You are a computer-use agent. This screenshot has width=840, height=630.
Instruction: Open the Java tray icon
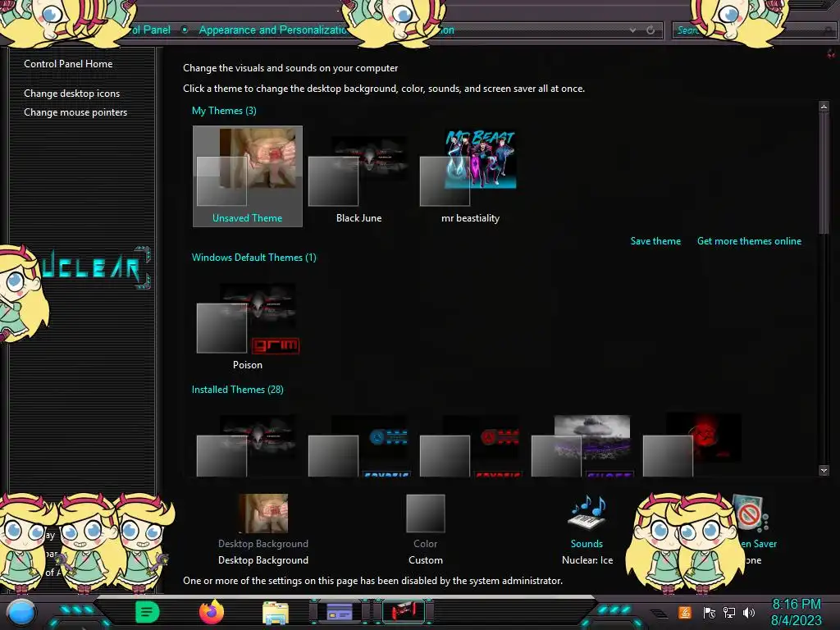[x=685, y=612]
